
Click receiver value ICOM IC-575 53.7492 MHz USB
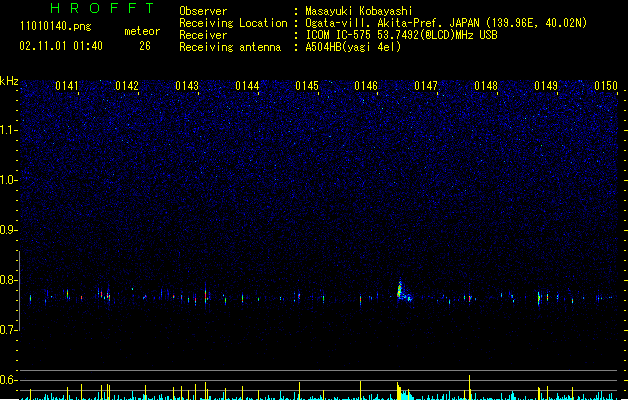pos(401,35)
